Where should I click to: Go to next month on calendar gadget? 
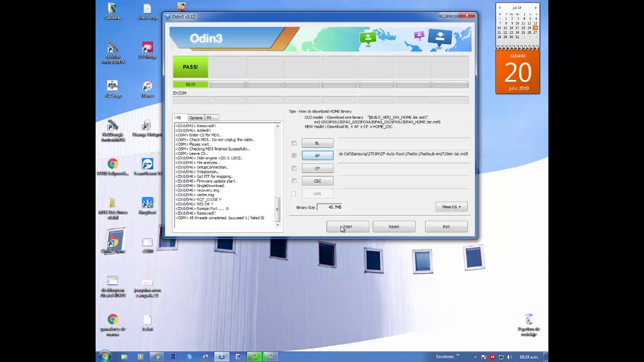[535, 8]
